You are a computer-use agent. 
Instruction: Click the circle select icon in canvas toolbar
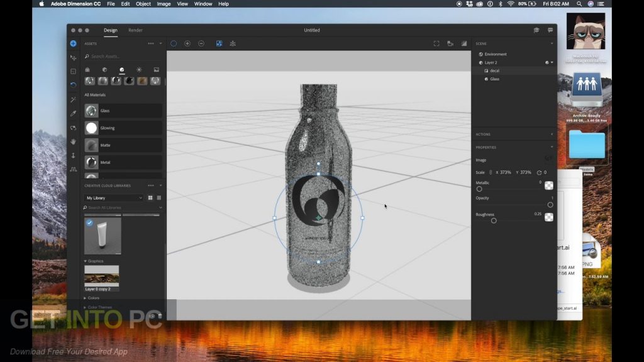pyautogui.click(x=174, y=43)
